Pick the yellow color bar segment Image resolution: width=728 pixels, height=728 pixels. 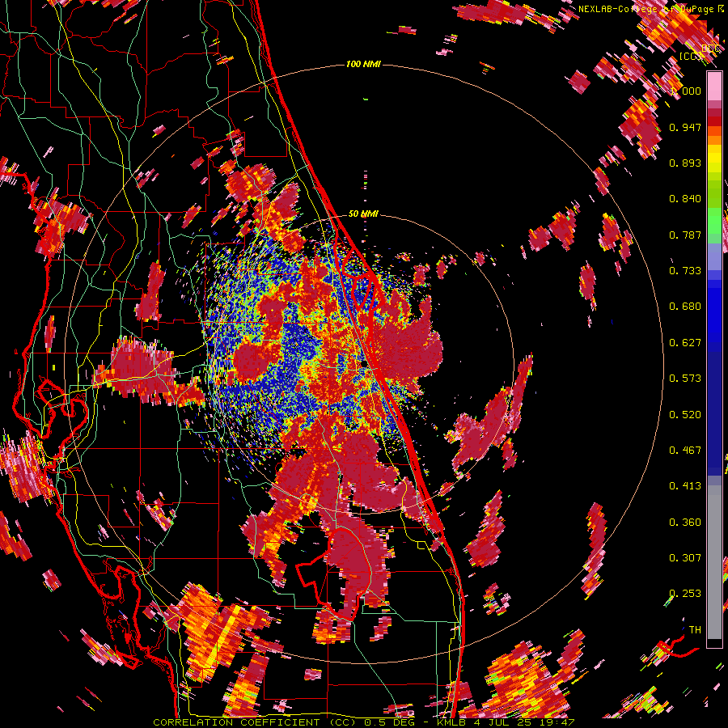coord(714,159)
